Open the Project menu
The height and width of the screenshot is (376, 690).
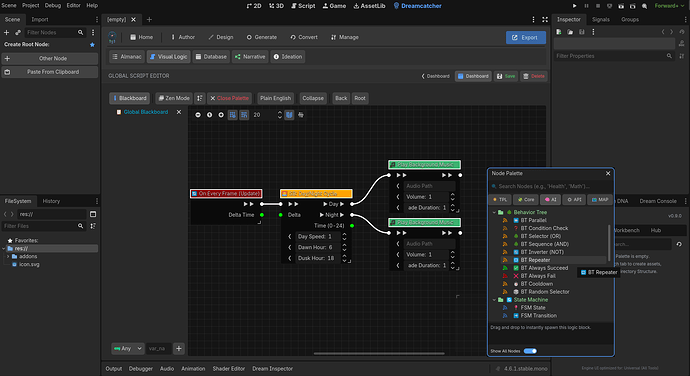pos(31,5)
